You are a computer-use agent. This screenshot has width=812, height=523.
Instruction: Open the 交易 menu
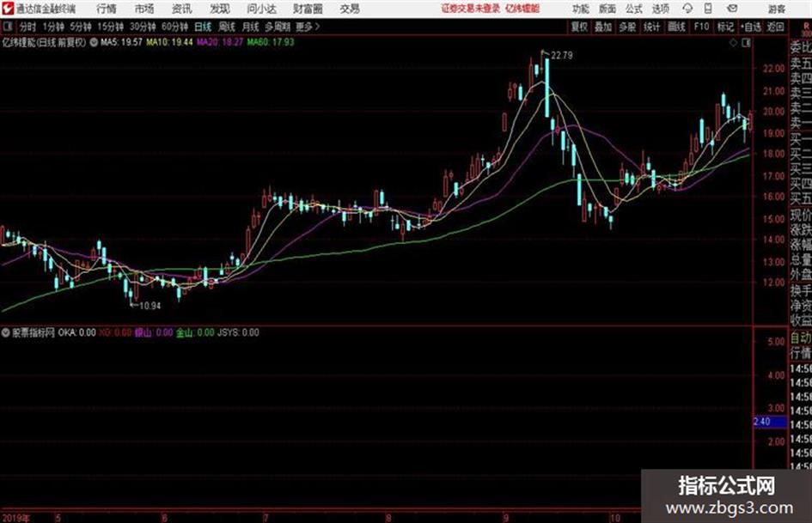point(350,9)
